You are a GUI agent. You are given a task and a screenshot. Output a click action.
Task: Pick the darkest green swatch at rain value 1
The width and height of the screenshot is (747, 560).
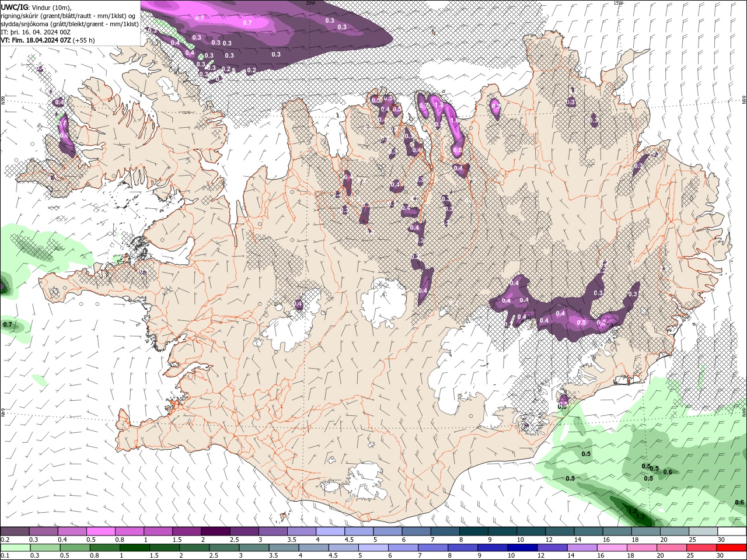click(134, 548)
